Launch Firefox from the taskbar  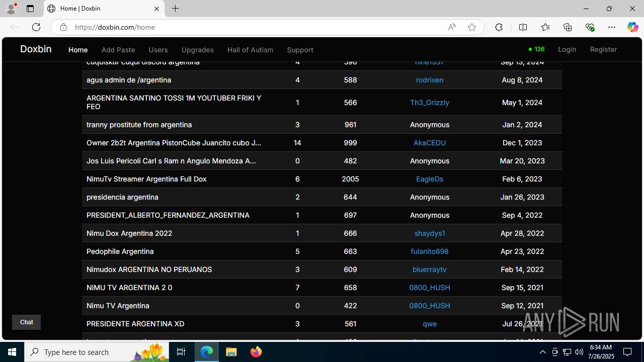256,352
